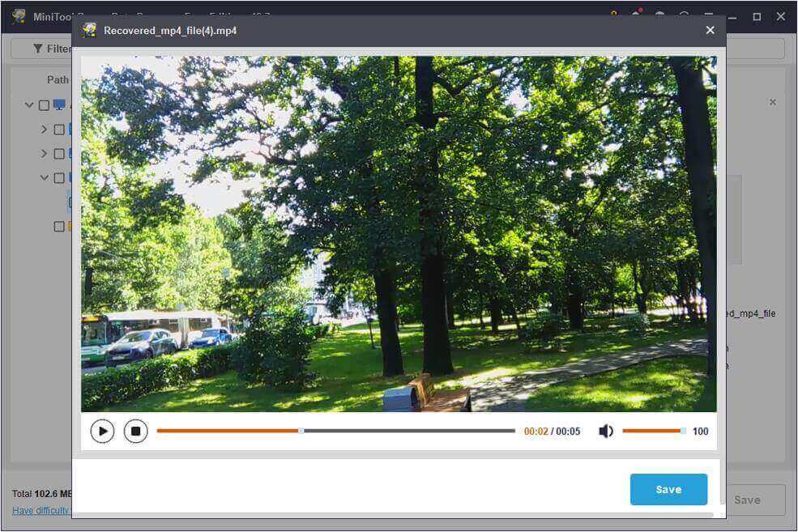Collapse the top-level device node
The height and width of the screenshot is (532, 798).
[x=29, y=105]
